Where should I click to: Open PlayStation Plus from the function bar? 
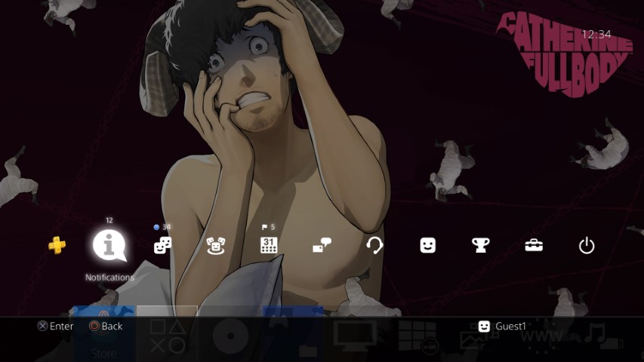pyautogui.click(x=57, y=245)
